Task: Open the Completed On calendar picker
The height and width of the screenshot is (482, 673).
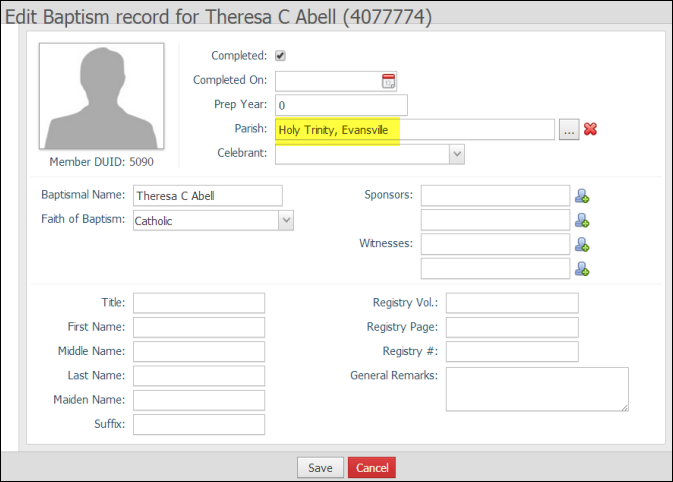Action: point(389,81)
